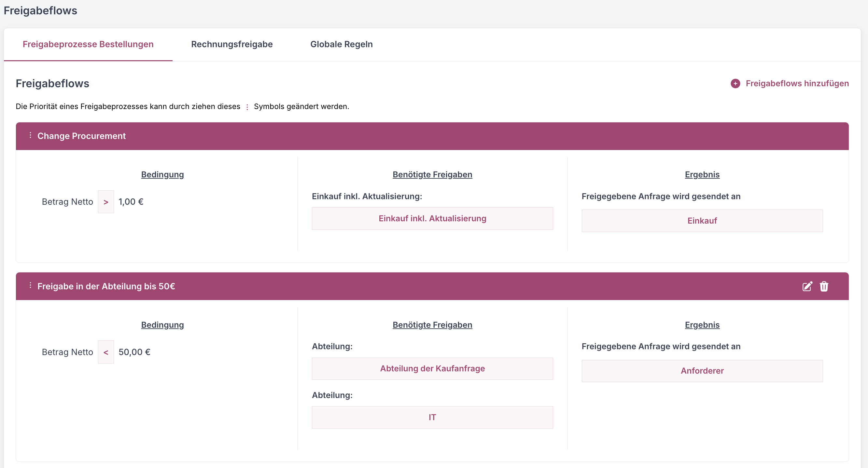The width and height of the screenshot is (868, 468).
Task: Select the Freigabeprozesse Bestellungen tab
Action: (x=88, y=44)
